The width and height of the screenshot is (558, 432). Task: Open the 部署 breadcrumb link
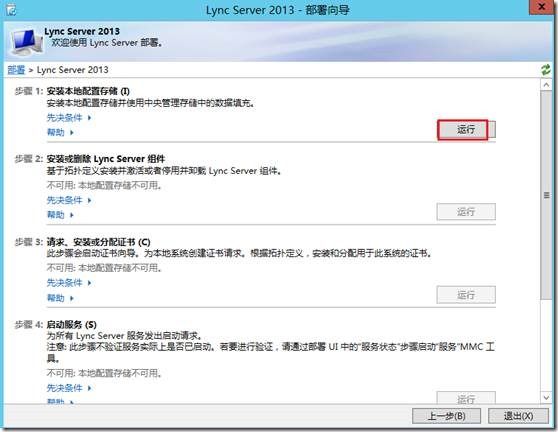(x=16, y=70)
